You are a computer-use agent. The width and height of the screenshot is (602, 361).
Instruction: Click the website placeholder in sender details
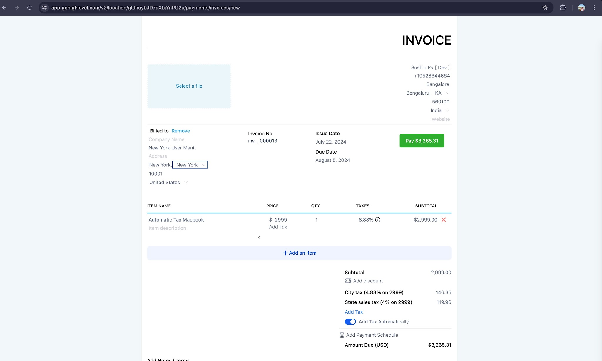[441, 119]
